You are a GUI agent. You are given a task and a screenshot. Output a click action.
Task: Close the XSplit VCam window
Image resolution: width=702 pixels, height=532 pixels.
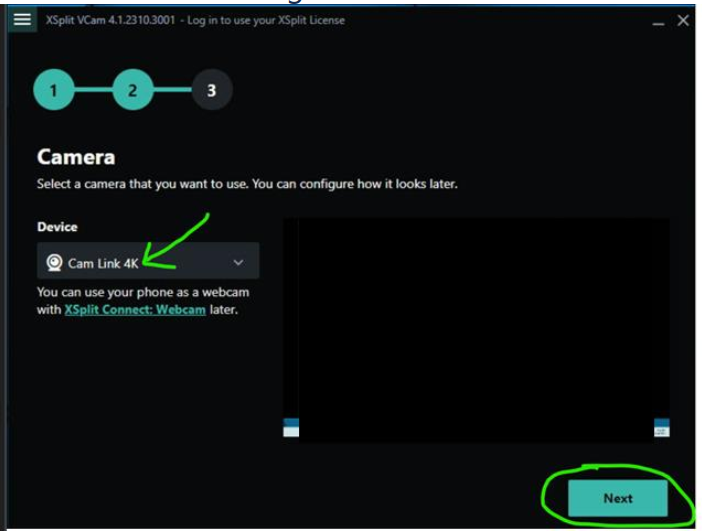click(683, 20)
